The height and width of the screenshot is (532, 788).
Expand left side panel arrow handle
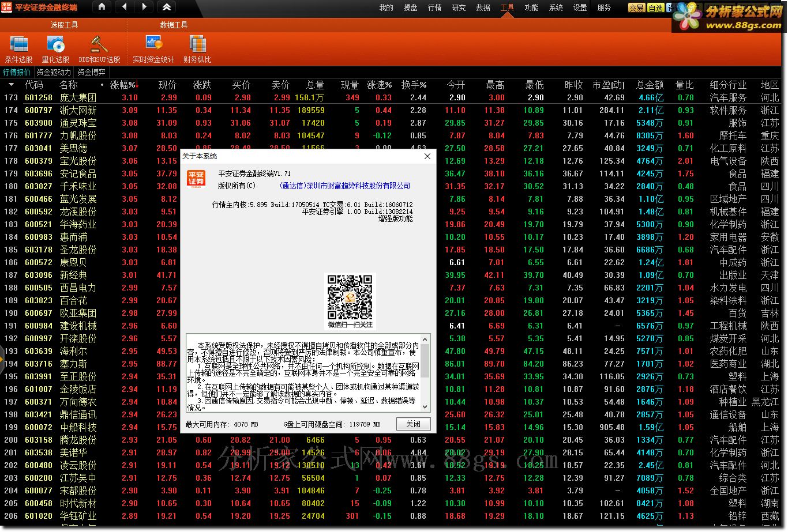(2, 359)
